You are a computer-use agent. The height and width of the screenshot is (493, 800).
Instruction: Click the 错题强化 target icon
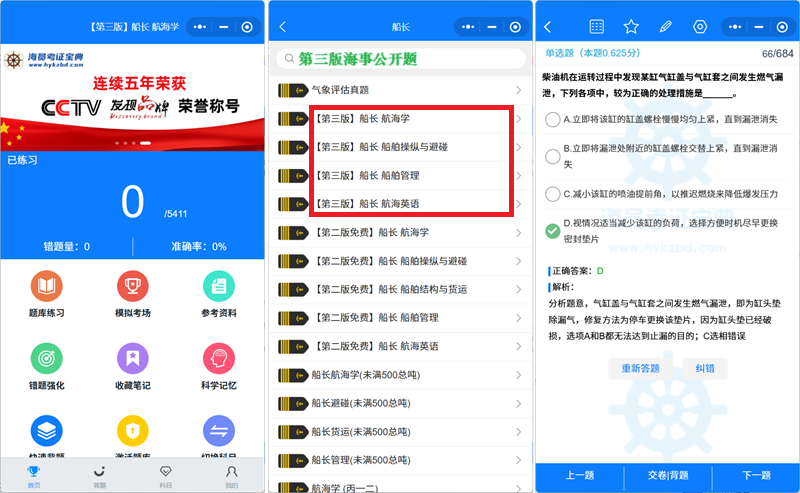point(47,359)
